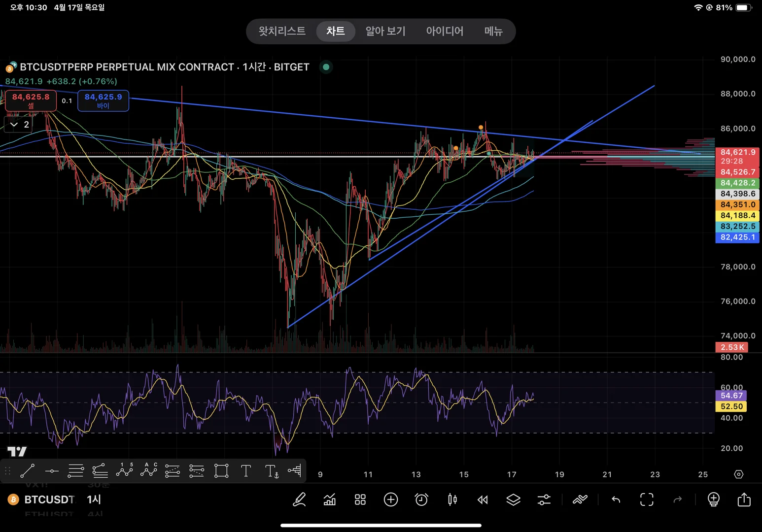Select the Fibonacci retracement tool
The width and height of the screenshot is (762, 532).
(76, 471)
